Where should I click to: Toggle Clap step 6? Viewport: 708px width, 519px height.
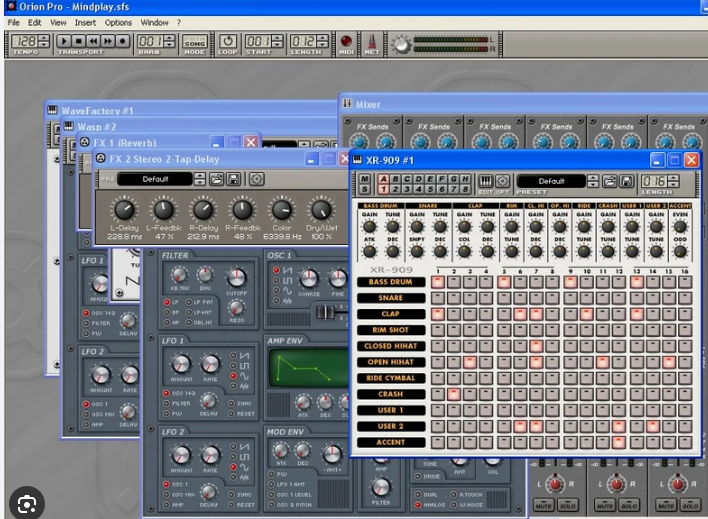tap(520, 314)
